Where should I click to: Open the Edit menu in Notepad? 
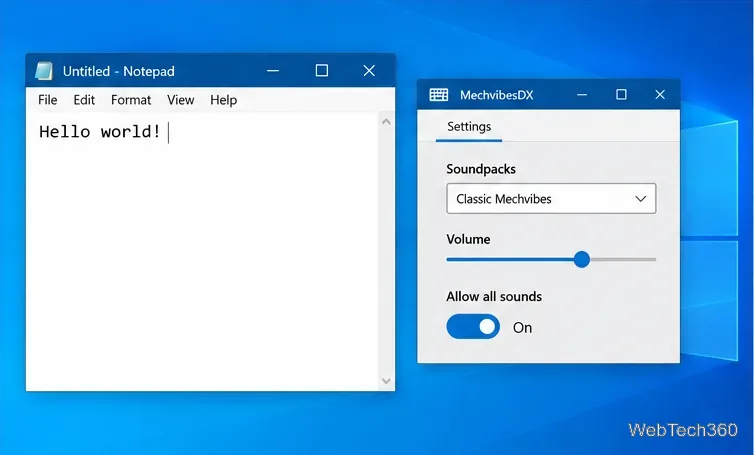84,100
